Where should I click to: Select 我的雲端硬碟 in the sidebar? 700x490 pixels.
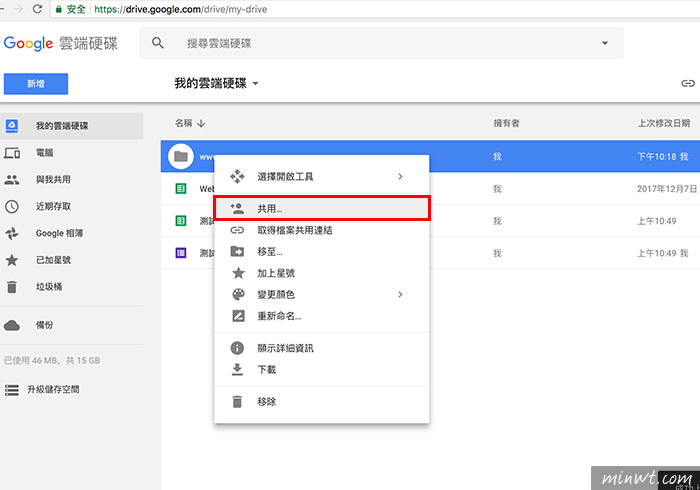[x=71, y=126]
